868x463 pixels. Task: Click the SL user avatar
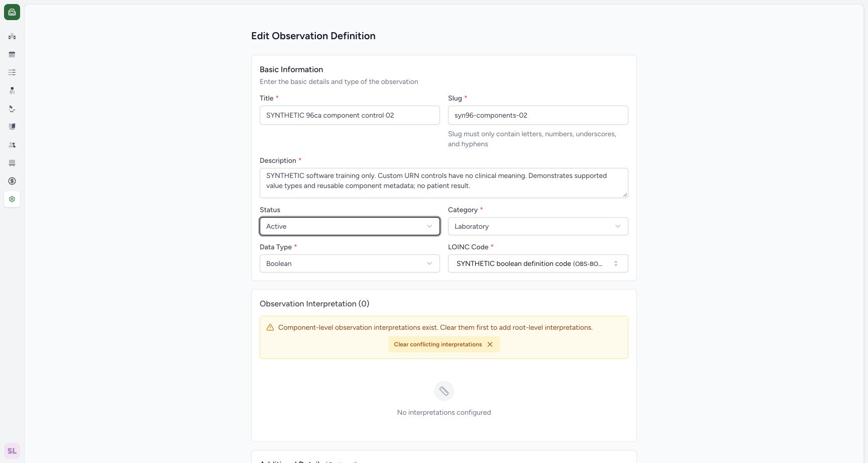click(12, 451)
